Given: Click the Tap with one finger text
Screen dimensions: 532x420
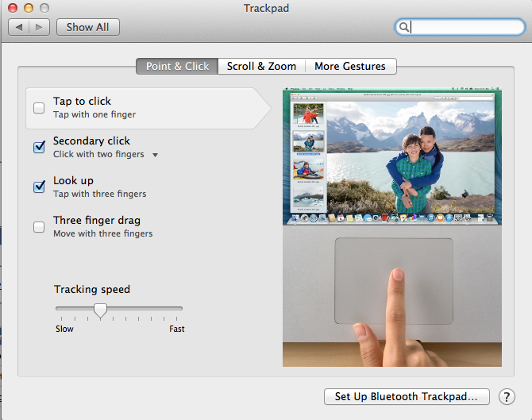Looking at the screenshot, I should pyautogui.click(x=94, y=114).
